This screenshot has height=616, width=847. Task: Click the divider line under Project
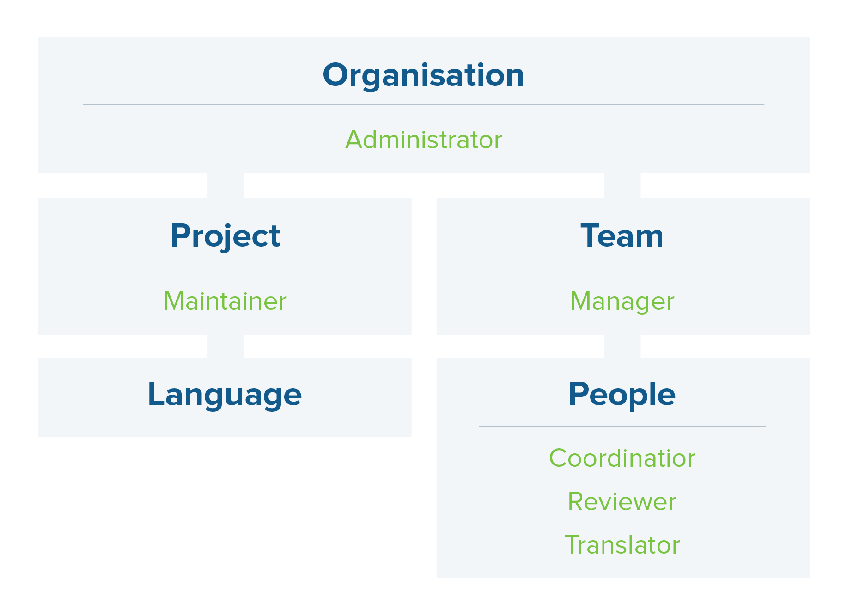point(225,266)
